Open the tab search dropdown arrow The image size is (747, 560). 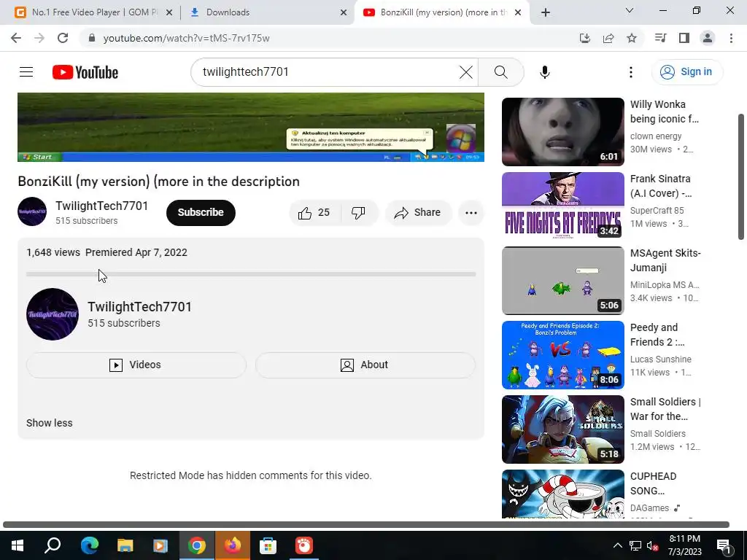click(x=630, y=10)
